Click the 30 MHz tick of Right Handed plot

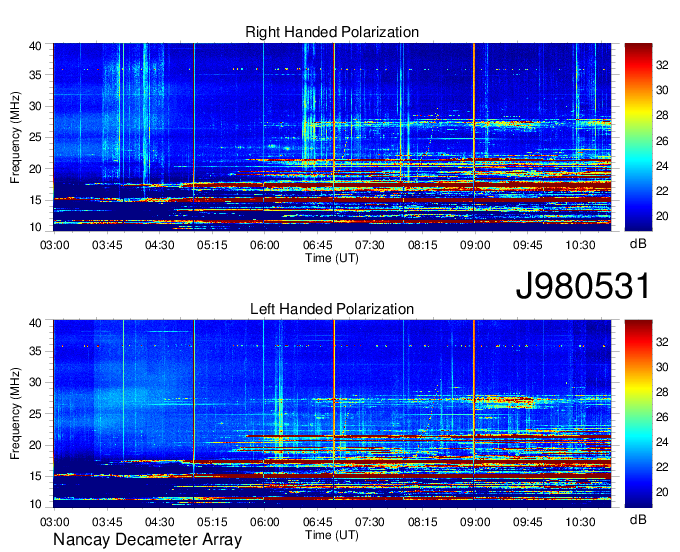(35, 106)
